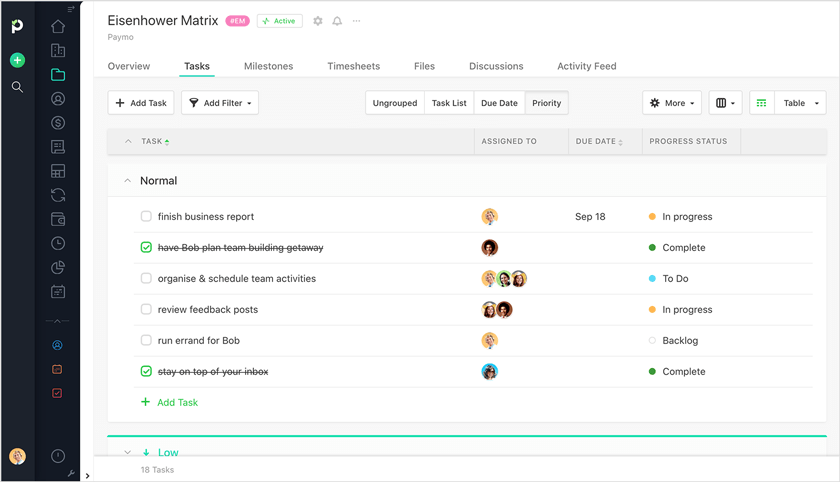Group tasks by Priority
The image size is (840, 482).
tap(546, 103)
